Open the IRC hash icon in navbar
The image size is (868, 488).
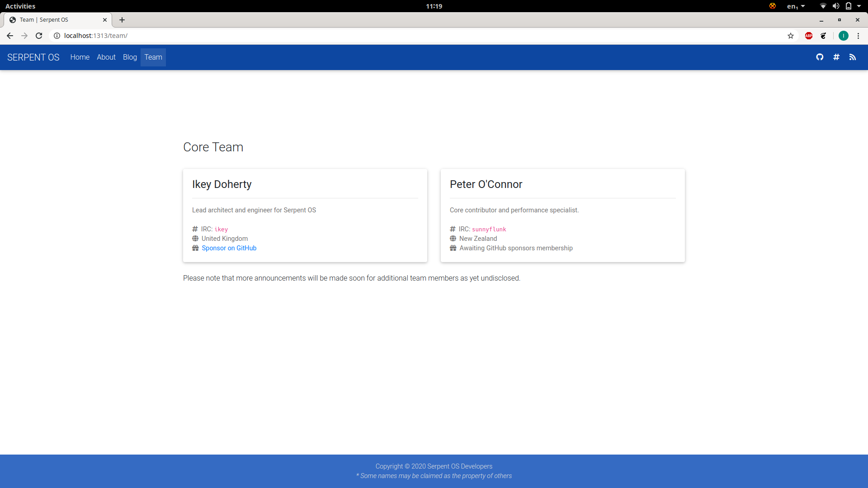click(836, 57)
